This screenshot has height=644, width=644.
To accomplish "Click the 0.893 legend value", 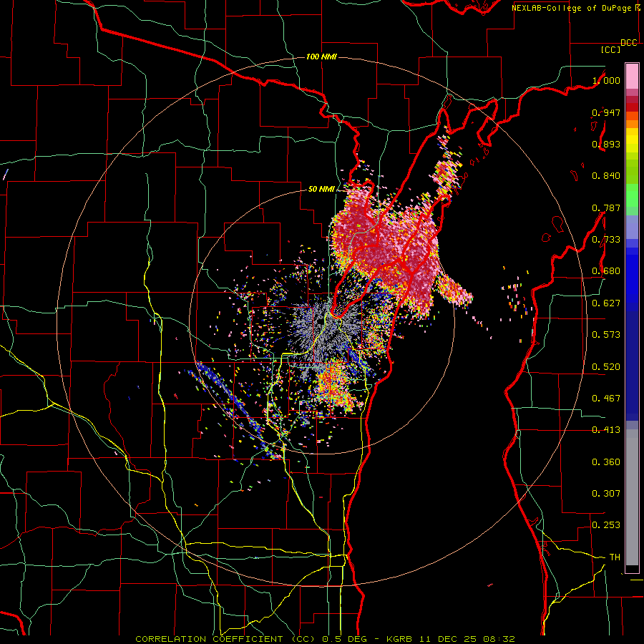I will tap(606, 144).
